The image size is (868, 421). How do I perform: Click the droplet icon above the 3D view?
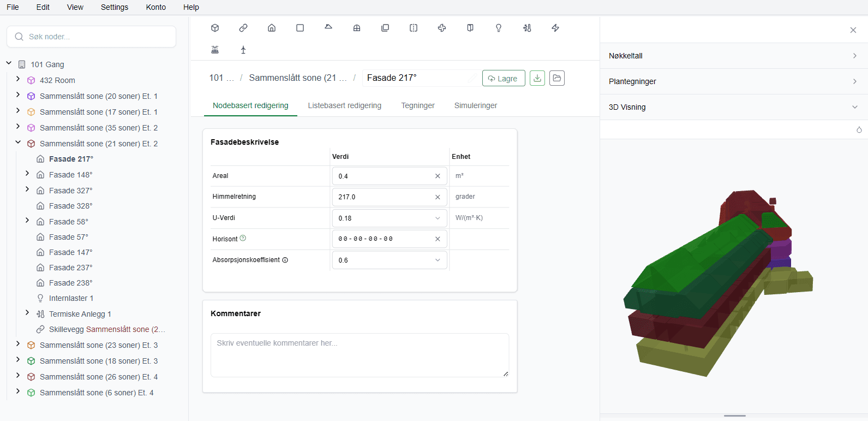click(x=859, y=129)
